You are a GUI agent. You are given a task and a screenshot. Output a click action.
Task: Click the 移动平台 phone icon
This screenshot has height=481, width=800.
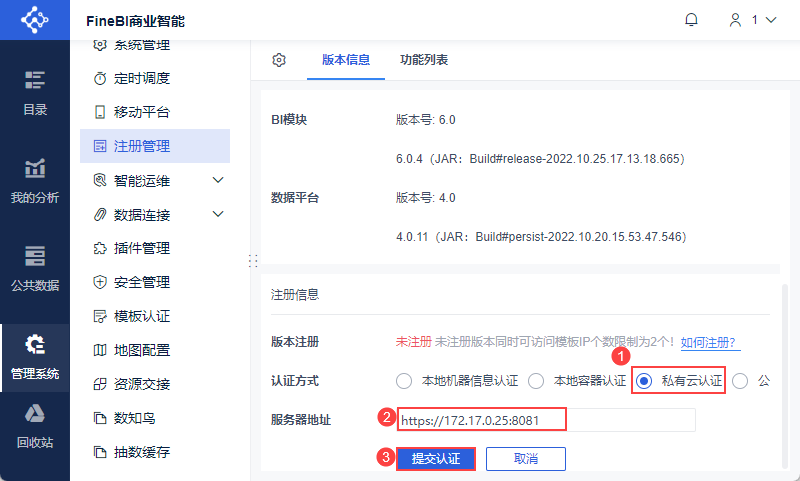(x=100, y=112)
